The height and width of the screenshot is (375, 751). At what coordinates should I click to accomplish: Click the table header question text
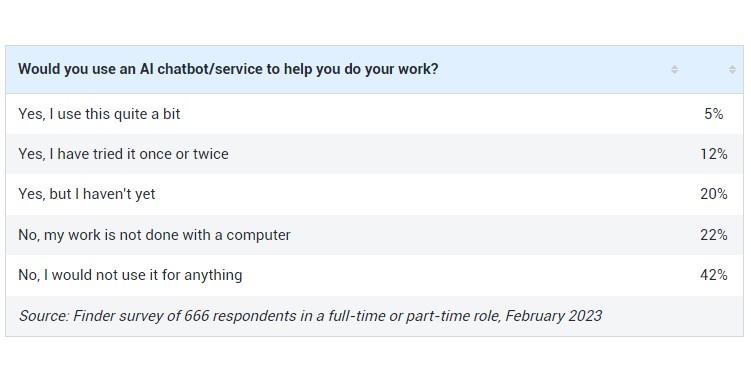click(228, 69)
